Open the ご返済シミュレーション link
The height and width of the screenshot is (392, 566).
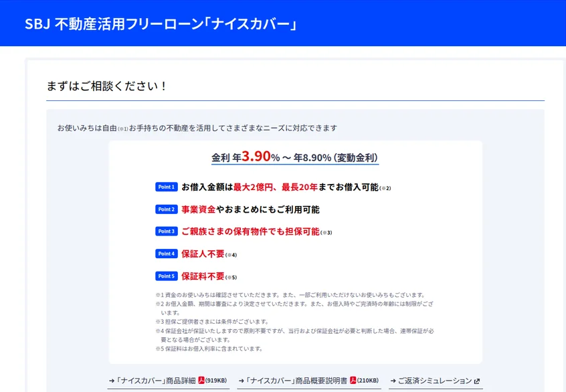coord(435,381)
